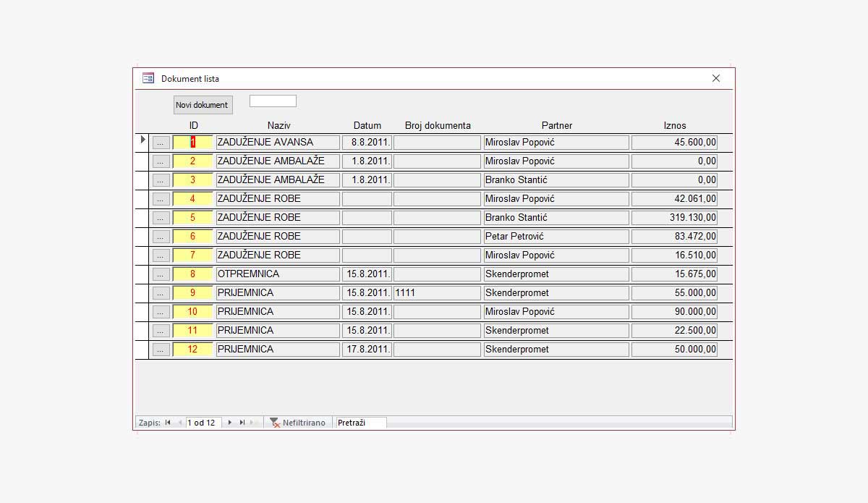Open details button for document ID 2
Screen dimensions: 868x503
click(x=161, y=161)
